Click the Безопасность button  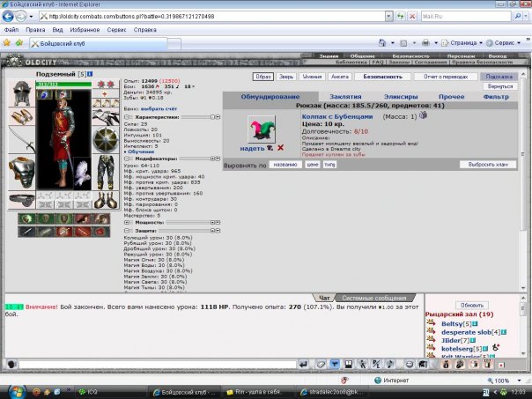(x=383, y=77)
